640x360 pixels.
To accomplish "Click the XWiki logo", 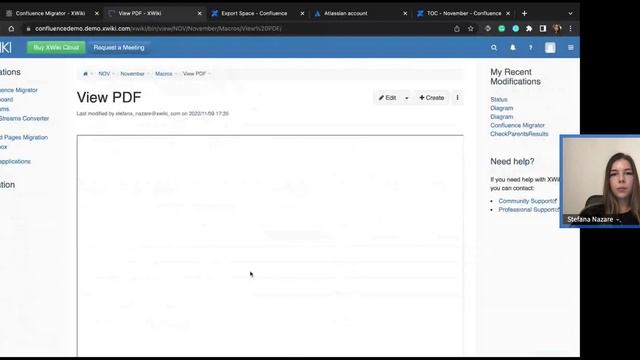I will 6,47.
